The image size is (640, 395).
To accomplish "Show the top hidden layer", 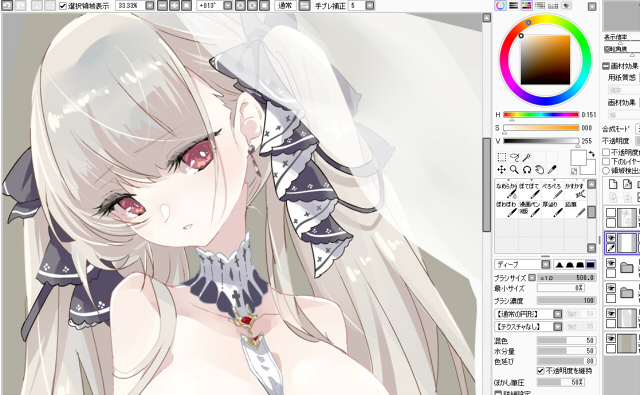I will (x=611, y=213).
